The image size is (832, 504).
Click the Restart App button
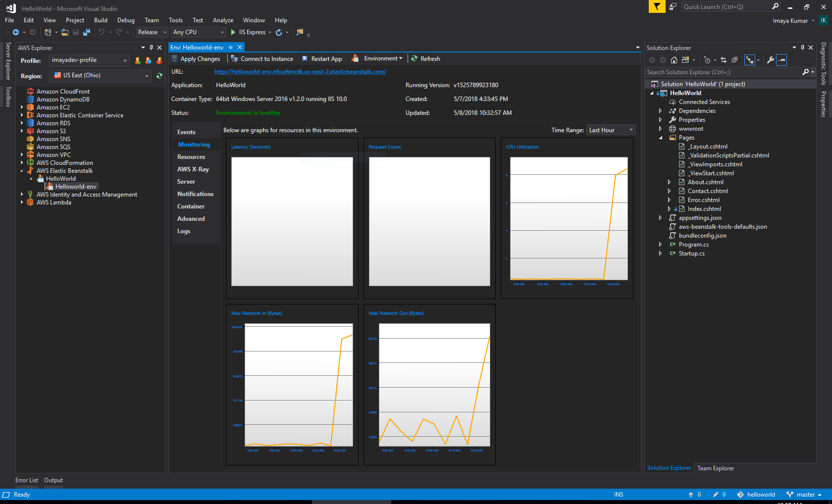[322, 59]
